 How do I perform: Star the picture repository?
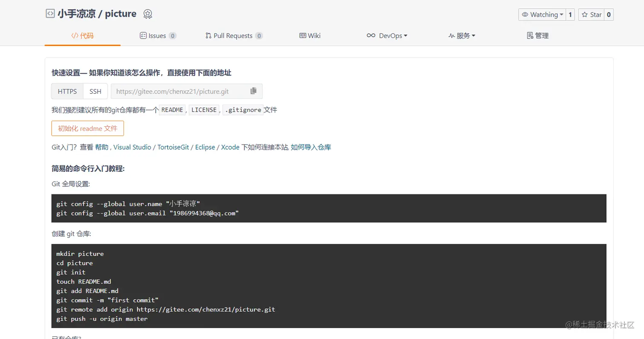tap(592, 14)
